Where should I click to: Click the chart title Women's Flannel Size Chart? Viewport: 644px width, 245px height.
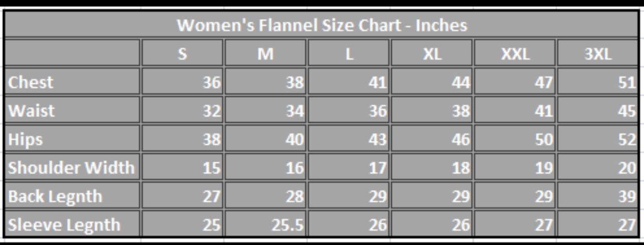click(x=321, y=25)
